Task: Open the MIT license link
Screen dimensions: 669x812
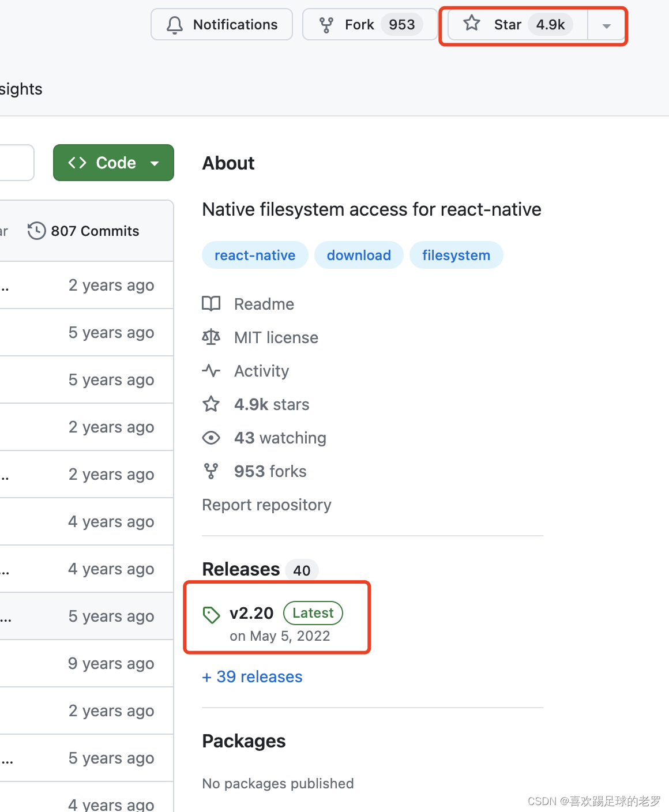Action: click(276, 337)
